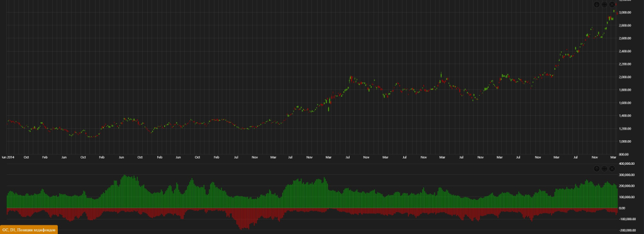
Task: Maximize the price chart panel
Action: pyautogui.click(x=604, y=4)
